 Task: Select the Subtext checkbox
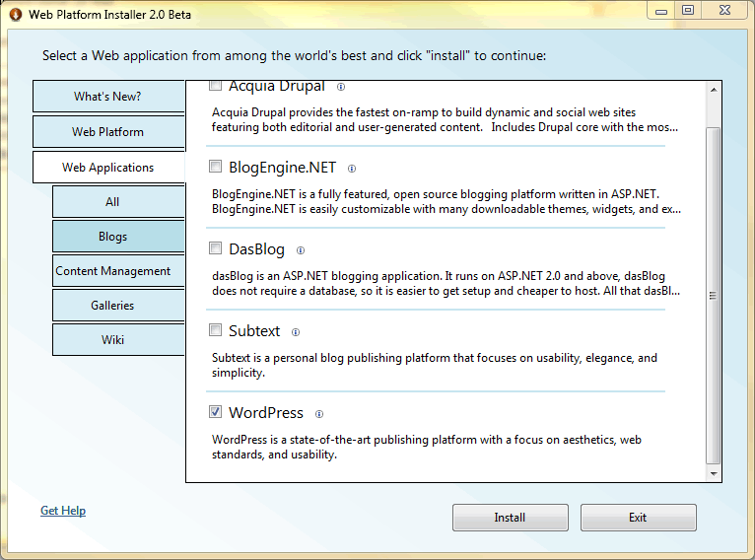click(x=215, y=330)
